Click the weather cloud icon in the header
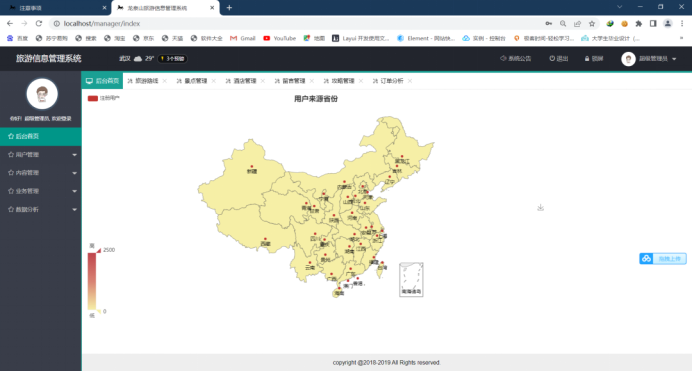 [138, 58]
